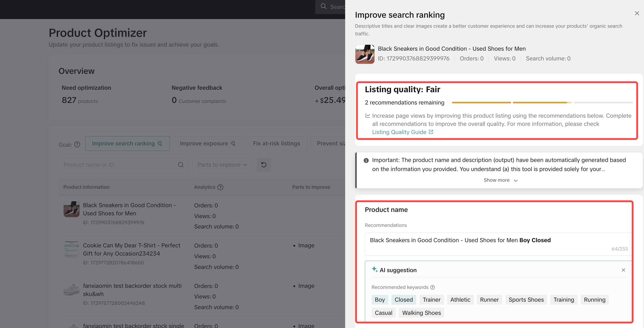The image size is (644, 328).
Task: Open the Goal help tooltip icon
Action: coord(77,144)
